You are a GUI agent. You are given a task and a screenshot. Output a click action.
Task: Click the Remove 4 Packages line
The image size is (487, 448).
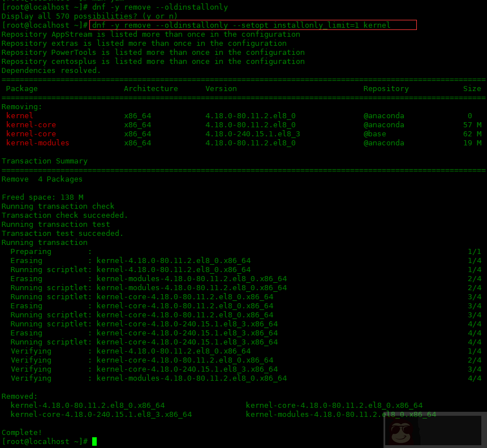42,179
